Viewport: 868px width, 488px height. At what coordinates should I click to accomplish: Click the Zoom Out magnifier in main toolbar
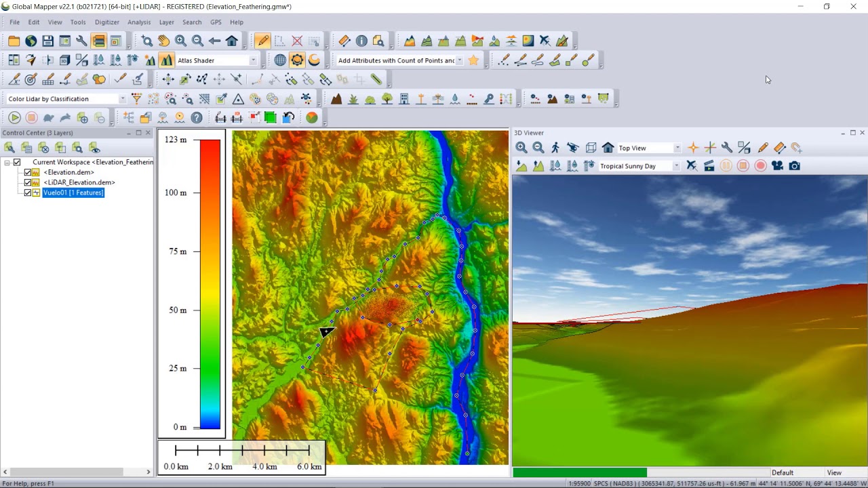[x=198, y=41]
